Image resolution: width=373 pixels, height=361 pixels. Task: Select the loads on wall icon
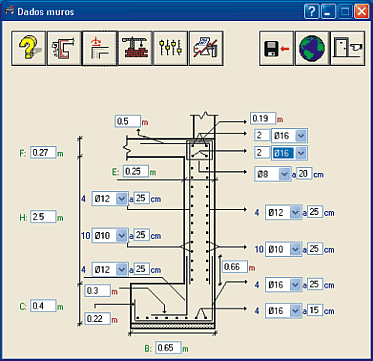[99, 49]
